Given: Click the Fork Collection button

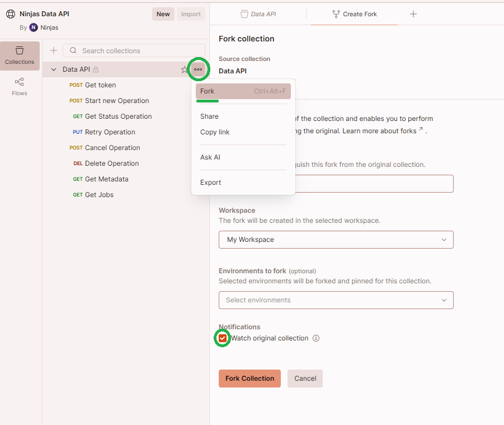Looking at the screenshot, I should coord(249,379).
